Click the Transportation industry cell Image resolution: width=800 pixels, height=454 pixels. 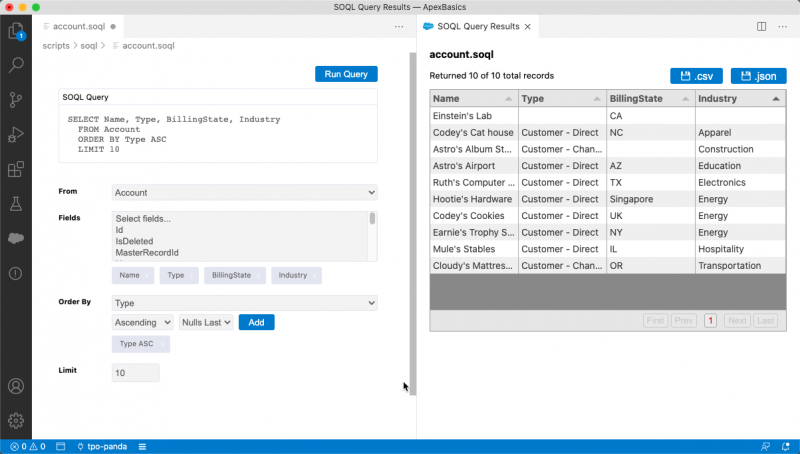coord(740,266)
